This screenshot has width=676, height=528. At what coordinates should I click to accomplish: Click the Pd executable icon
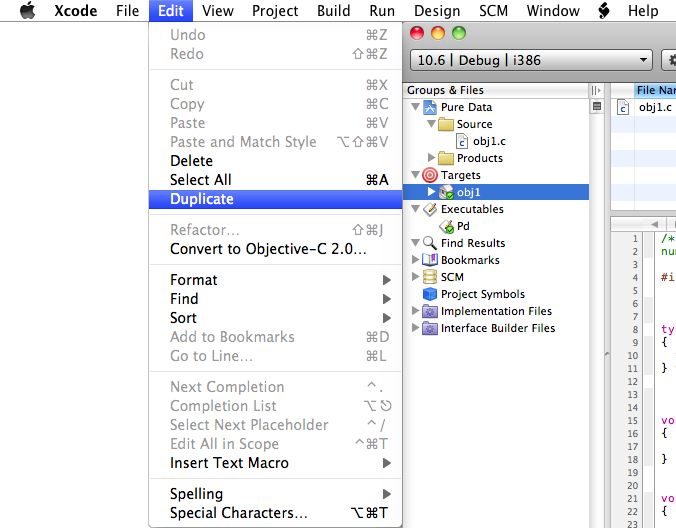coord(446,226)
